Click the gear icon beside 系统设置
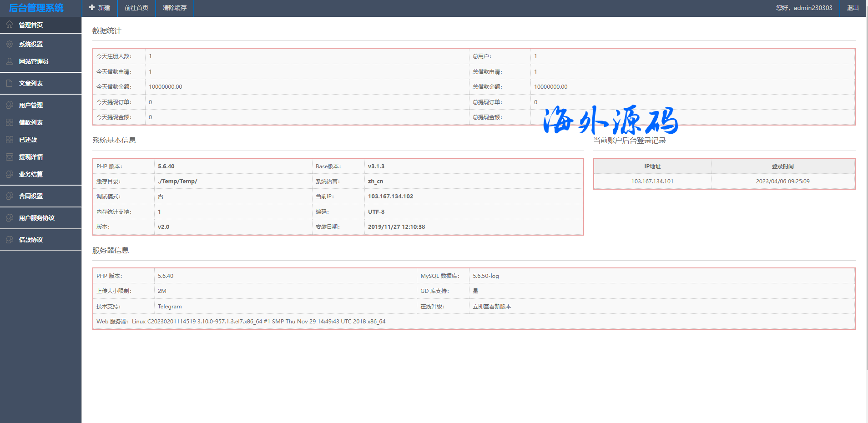868x423 pixels. point(10,44)
